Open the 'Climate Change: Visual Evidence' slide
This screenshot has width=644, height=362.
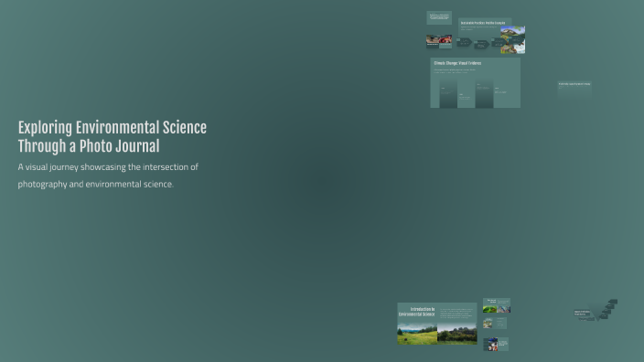pos(475,83)
